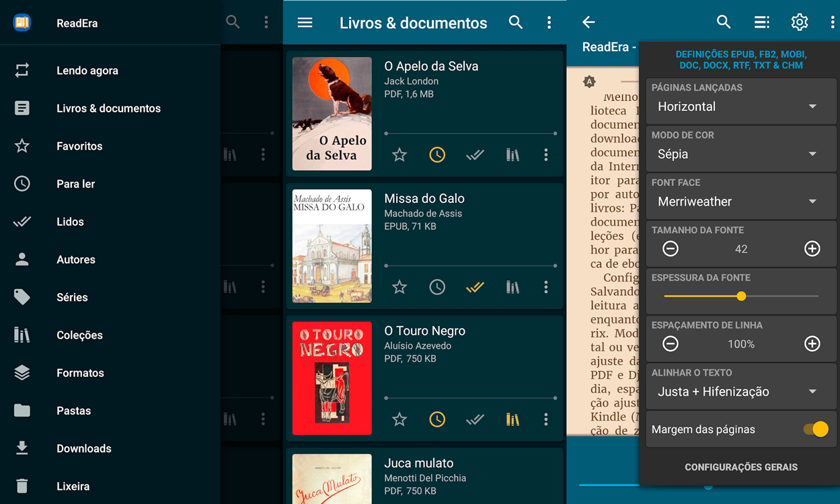The width and height of the screenshot is (840, 504).
Task: Open the hamburger menu in Livros & documentos
Action: [x=305, y=22]
